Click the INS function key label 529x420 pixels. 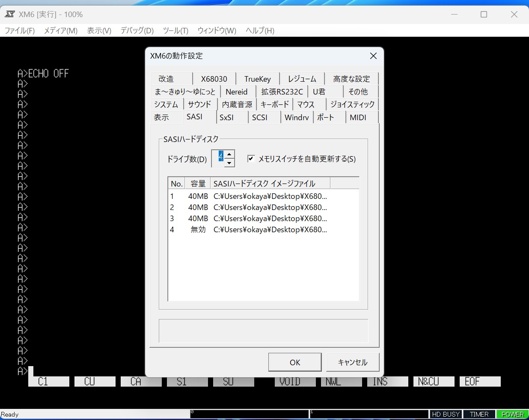tap(388, 382)
